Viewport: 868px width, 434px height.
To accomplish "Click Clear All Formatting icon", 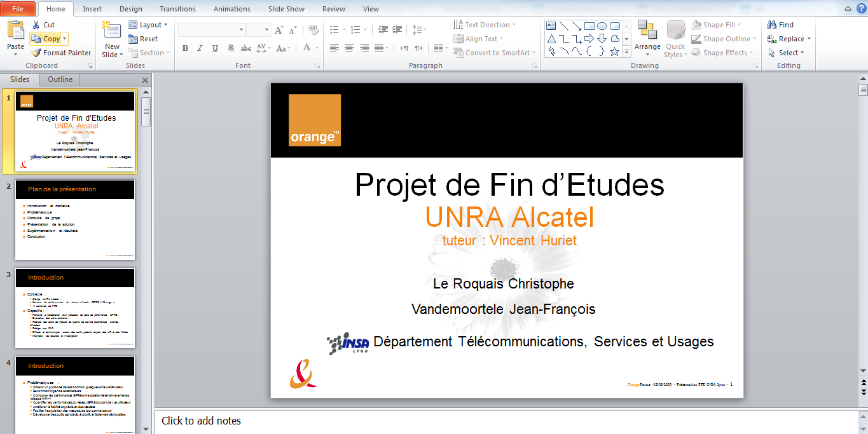I will tap(313, 30).
